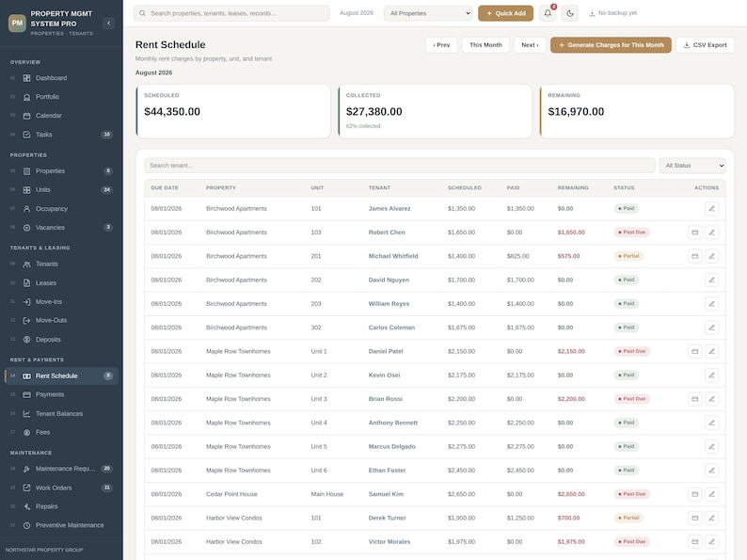Click the Move-Ins arrow icon
The width and height of the screenshot is (747, 560).
coord(26,302)
